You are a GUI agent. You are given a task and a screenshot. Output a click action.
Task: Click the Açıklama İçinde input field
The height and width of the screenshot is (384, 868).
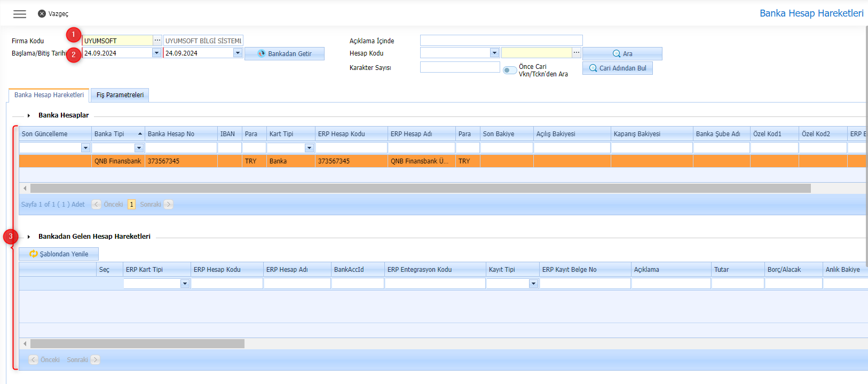[x=501, y=41]
